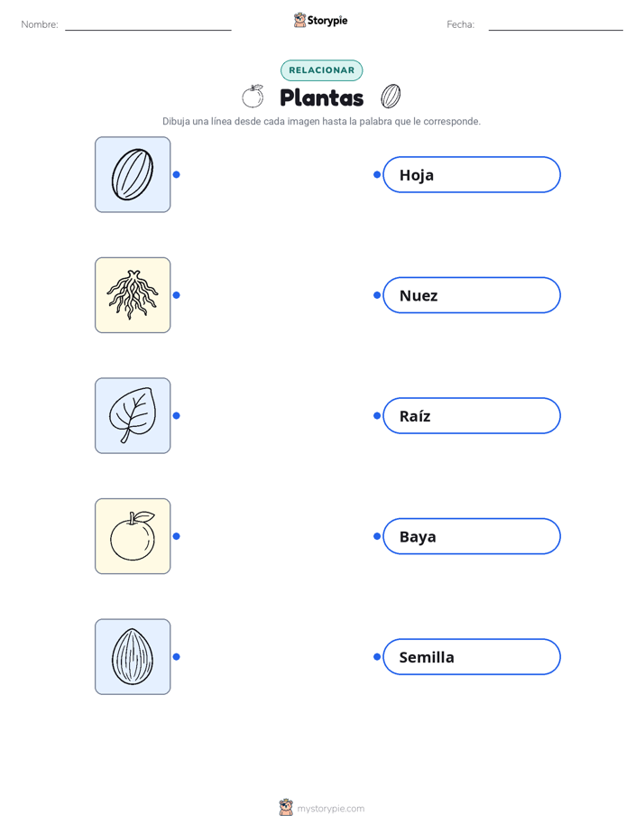
Task: Click the Storypie bear logo at the top
Action: 299,20
